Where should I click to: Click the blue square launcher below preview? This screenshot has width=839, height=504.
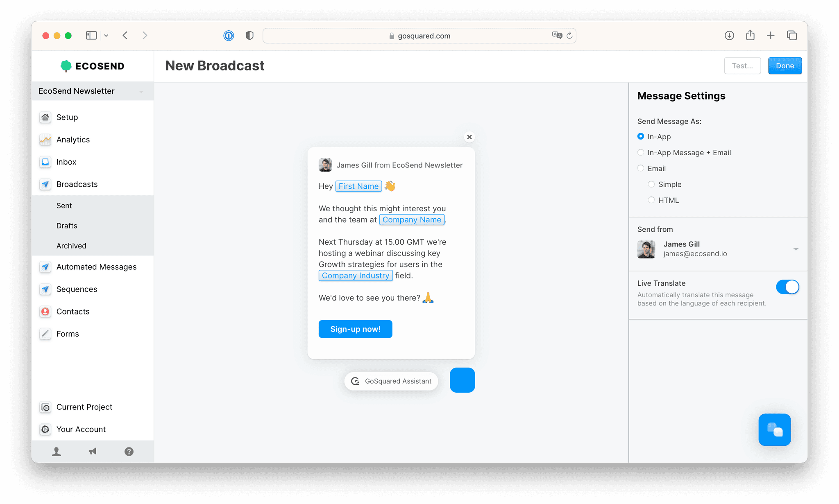(463, 380)
